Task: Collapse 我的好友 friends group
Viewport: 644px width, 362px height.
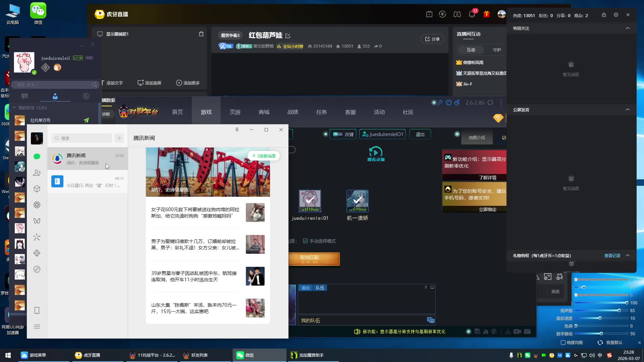Action: pos(14,108)
